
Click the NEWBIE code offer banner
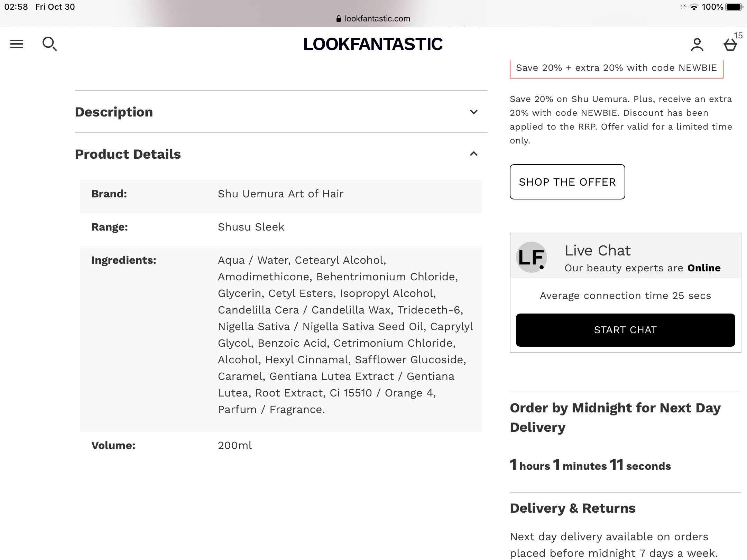click(x=616, y=68)
